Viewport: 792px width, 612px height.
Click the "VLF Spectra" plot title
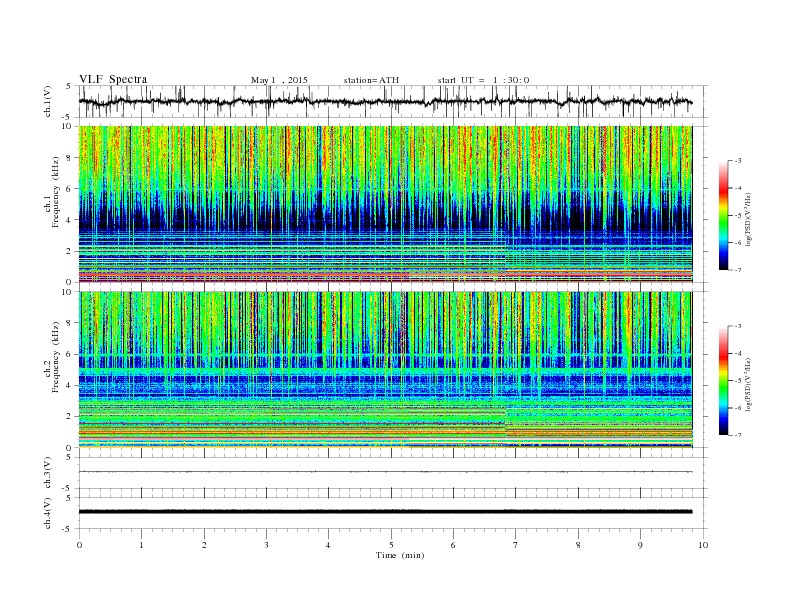(x=113, y=79)
